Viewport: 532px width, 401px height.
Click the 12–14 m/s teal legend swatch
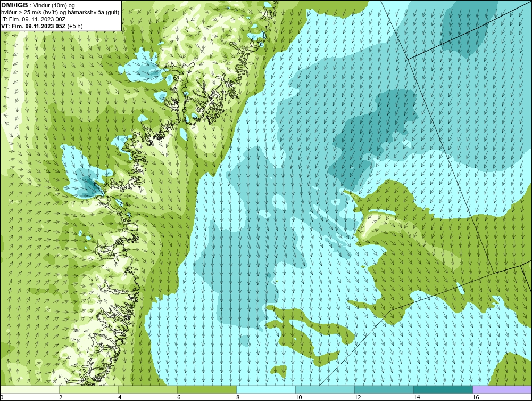tap(384, 389)
